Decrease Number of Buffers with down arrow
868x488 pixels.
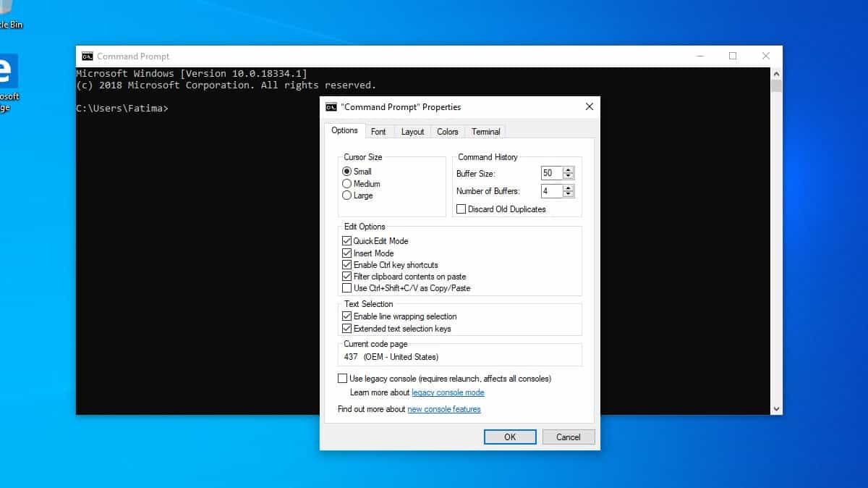[x=569, y=194]
